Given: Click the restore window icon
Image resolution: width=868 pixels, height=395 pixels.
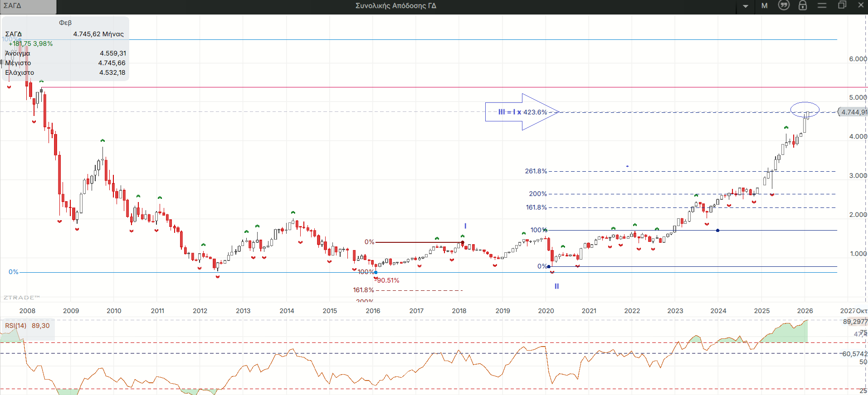Looking at the screenshot, I should pyautogui.click(x=842, y=5).
